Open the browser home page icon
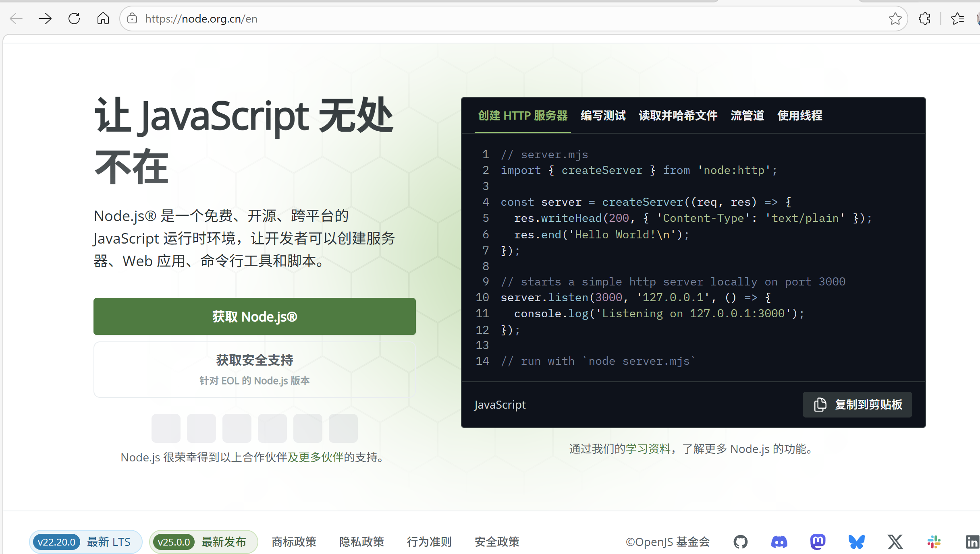Viewport: 980px width, 554px height. [103, 19]
